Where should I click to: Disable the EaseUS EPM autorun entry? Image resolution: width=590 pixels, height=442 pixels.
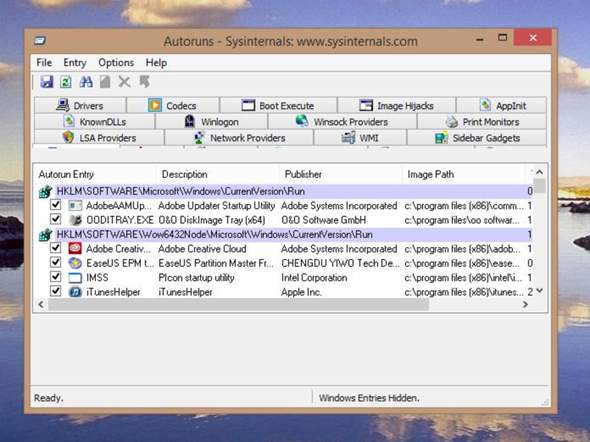[x=56, y=262]
